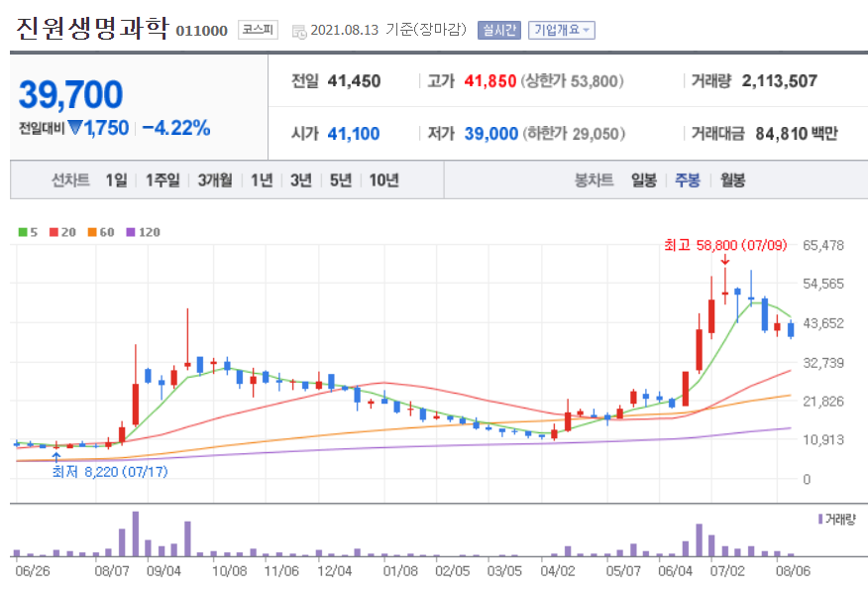The height and width of the screenshot is (591, 868).
Task: Switch to 월봉 candlestick chart
Action: [x=732, y=180]
